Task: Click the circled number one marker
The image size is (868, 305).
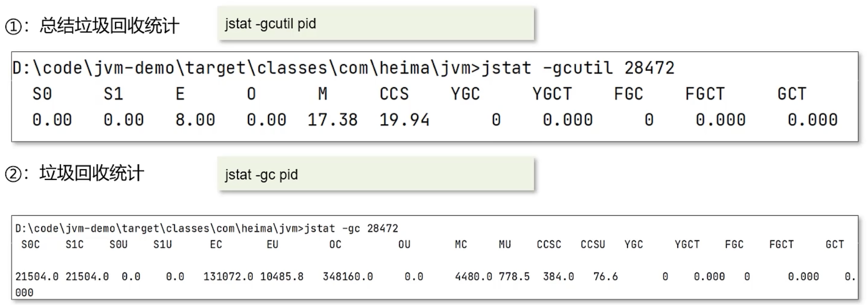Action: point(13,26)
